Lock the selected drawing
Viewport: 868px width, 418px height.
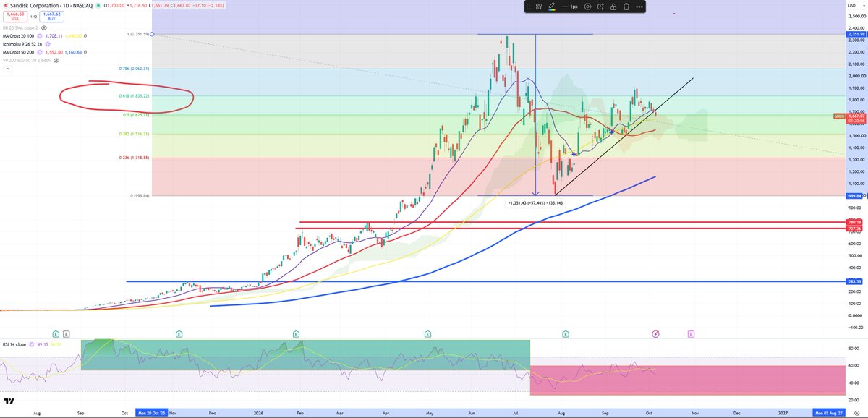pyautogui.click(x=613, y=7)
